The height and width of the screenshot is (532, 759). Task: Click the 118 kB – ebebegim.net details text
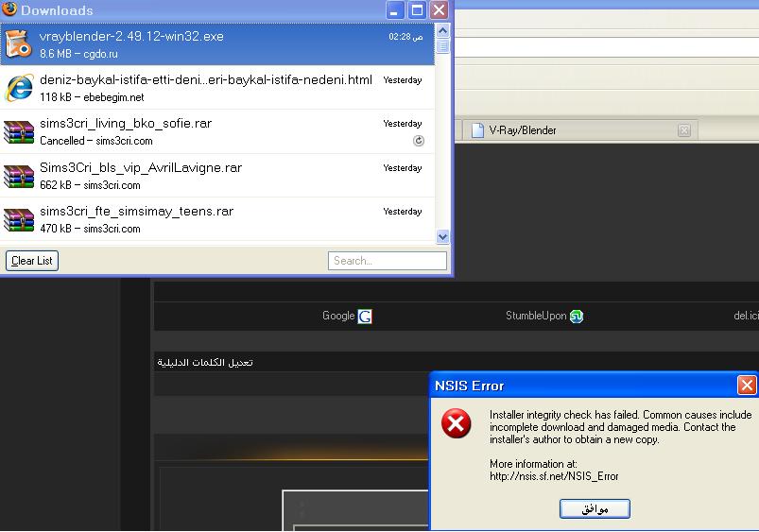point(92,97)
